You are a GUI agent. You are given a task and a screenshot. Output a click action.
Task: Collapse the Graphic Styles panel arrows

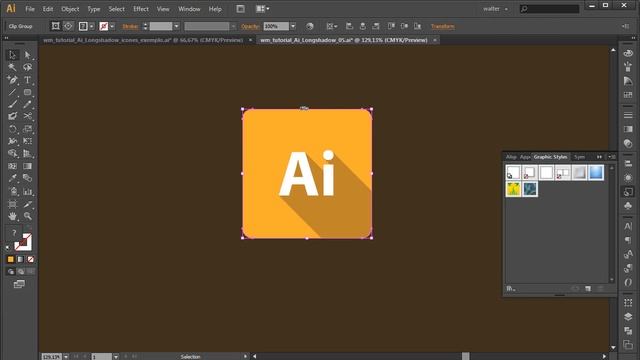(599, 157)
